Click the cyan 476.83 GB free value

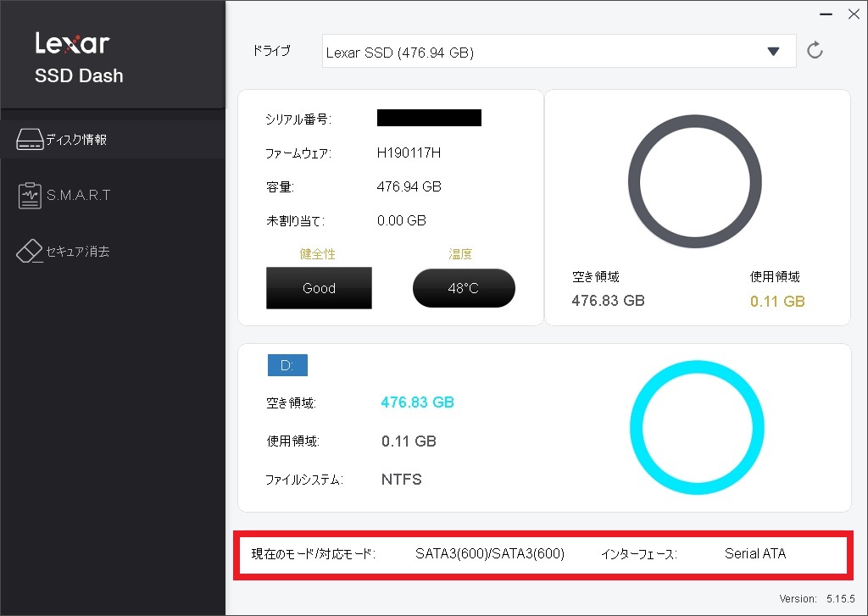point(417,402)
